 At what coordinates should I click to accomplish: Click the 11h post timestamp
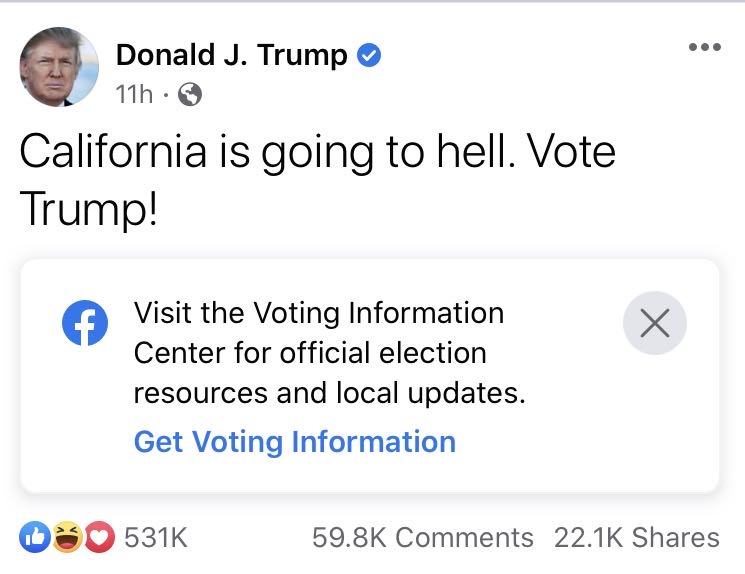[x=134, y=95]
